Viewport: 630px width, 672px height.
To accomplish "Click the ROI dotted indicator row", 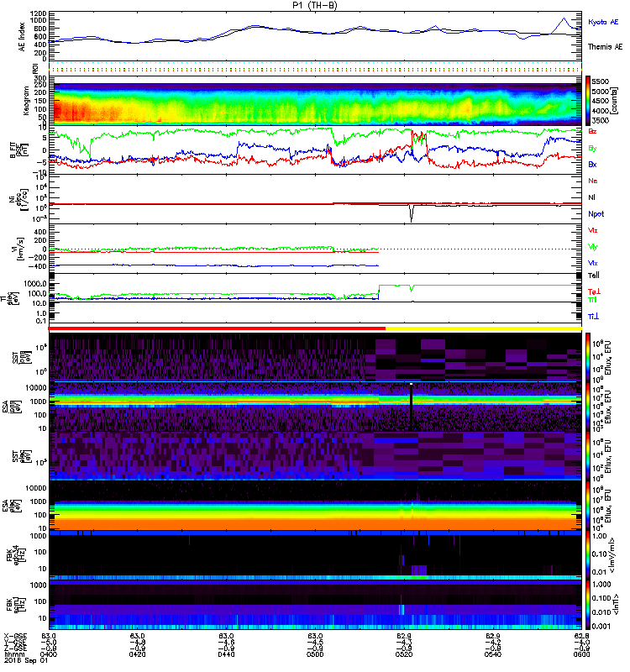I will pos(315,68).
